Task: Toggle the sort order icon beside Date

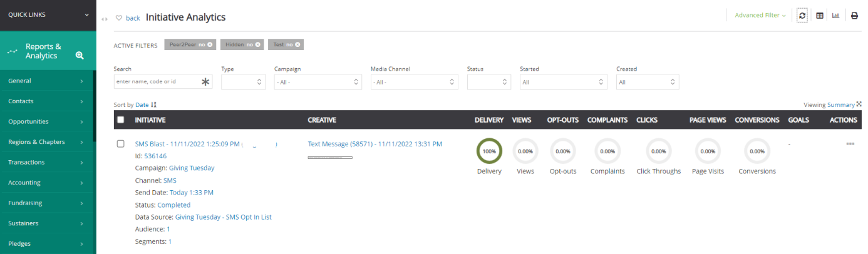Action: click(154, 105)
